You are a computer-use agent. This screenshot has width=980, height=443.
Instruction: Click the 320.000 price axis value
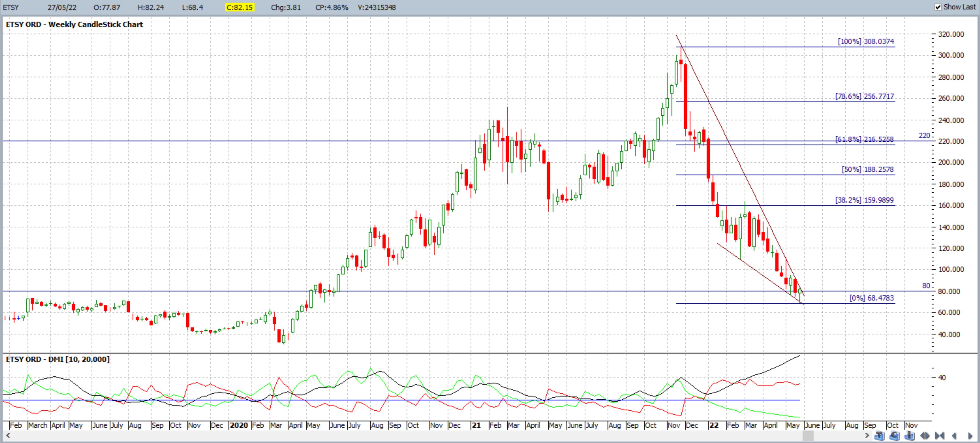click(x=951, y=34)
